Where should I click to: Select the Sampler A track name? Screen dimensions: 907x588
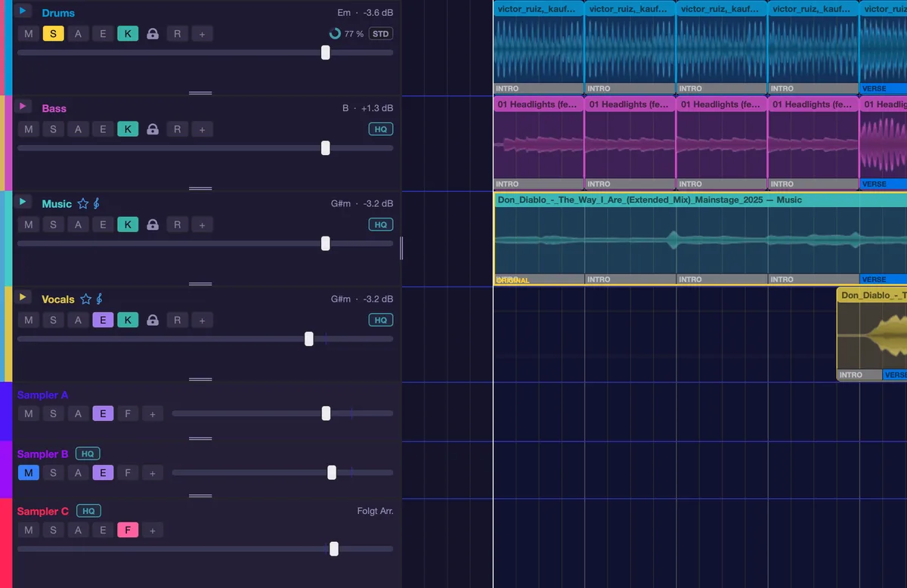[x=43, y=395]
